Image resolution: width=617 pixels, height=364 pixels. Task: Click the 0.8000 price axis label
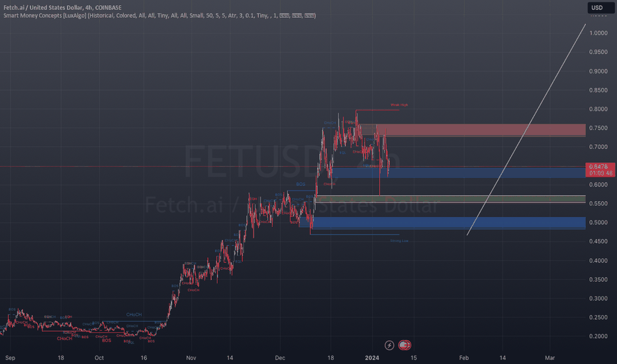[598, 109]
